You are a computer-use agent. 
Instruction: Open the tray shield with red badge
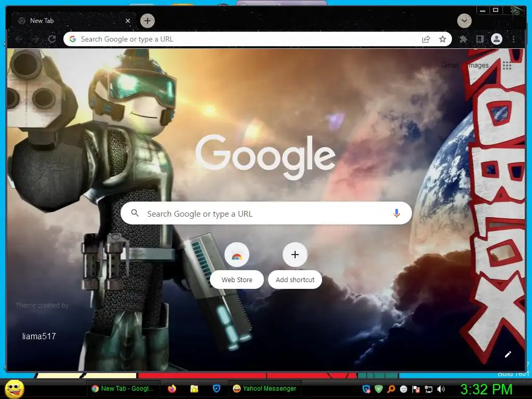tap(366, 389)
